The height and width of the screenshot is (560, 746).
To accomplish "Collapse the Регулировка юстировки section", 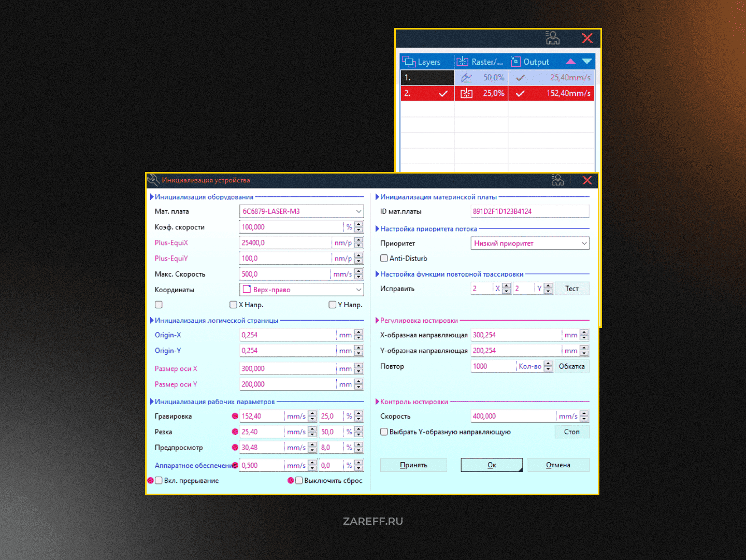I will tap(377, 320).
